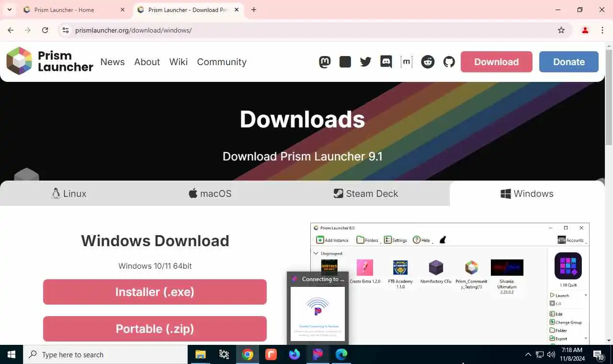Open the About page
Viewport: 613px width, 364px height.
pos(147,62)
